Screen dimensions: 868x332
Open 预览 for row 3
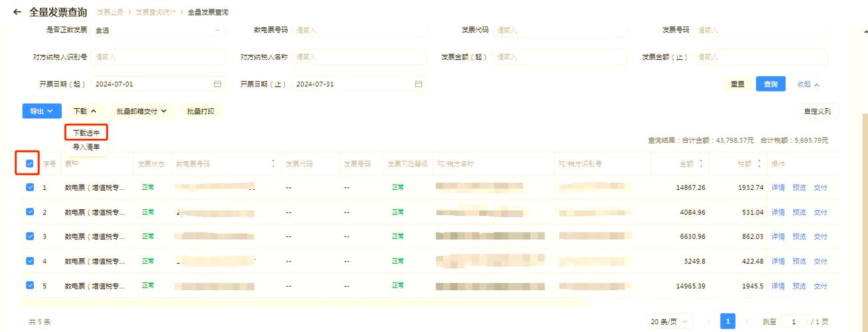click(799, 237)
